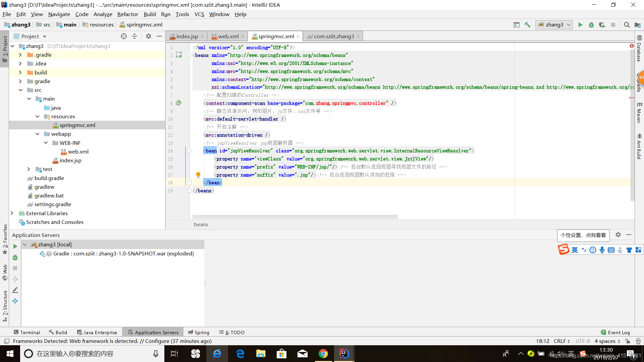Collapse the webapp folder
Screen dimensions: 644x362
tap(37, 134)
